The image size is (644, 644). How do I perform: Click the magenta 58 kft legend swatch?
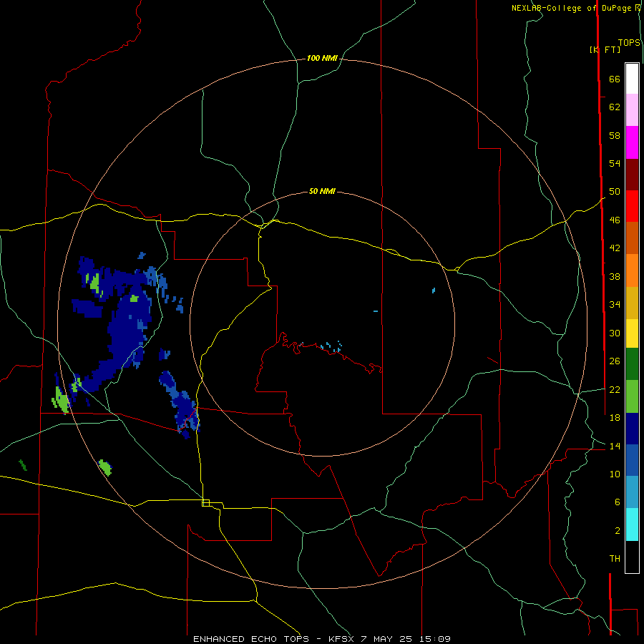pyautogui.click(x=632, y=142)
